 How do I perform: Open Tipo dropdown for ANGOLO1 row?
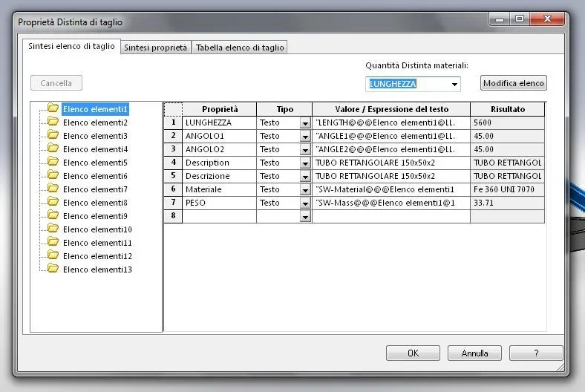pyautogui.click(x=305, y=137)
